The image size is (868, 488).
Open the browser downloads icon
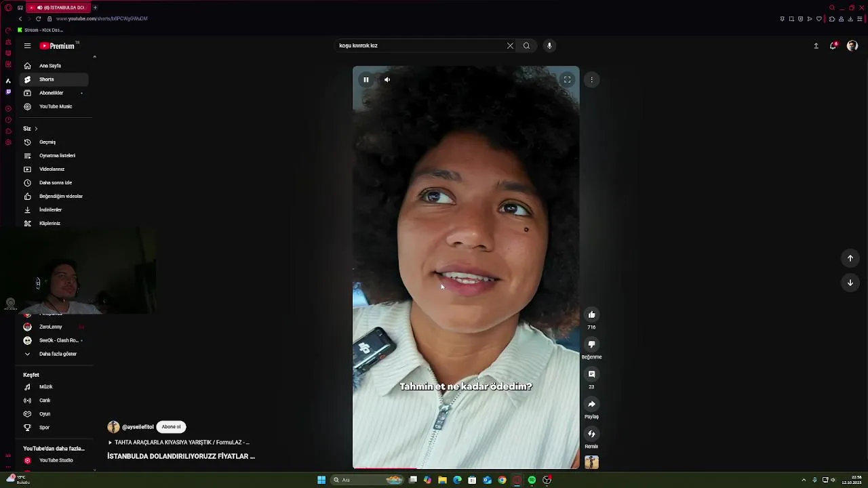click(850, 19)
